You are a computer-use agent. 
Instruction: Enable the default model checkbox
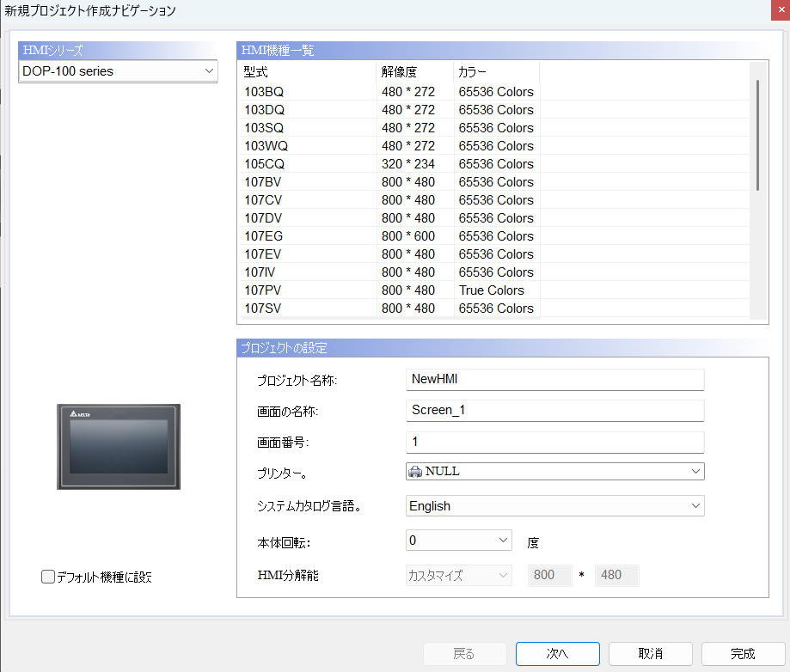pyautogui.click(x=48, y=577)
